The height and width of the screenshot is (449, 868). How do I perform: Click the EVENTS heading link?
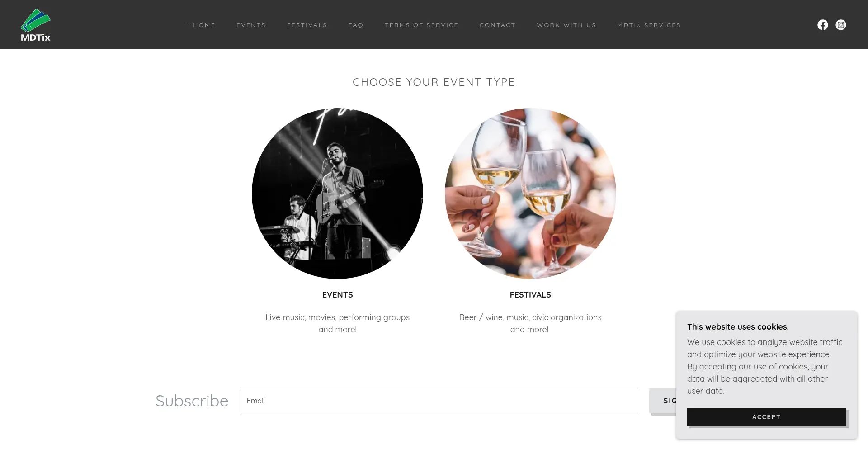click(337, 295)
